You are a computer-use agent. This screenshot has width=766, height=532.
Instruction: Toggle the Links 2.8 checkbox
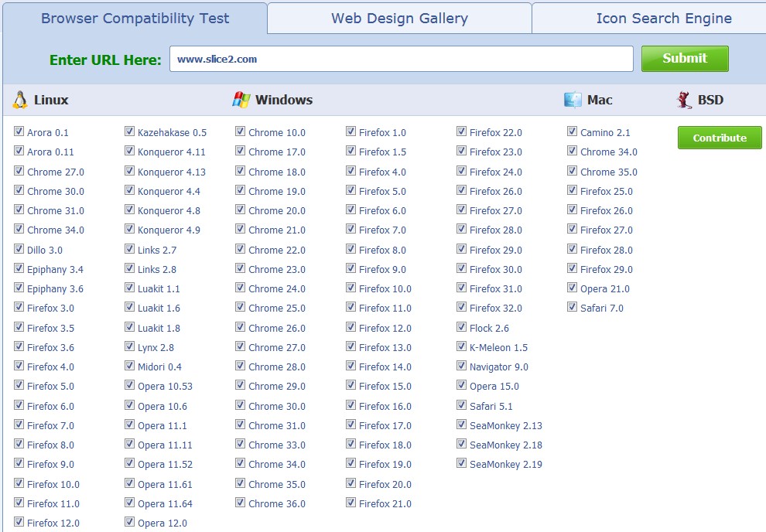(x=129, y=268)
